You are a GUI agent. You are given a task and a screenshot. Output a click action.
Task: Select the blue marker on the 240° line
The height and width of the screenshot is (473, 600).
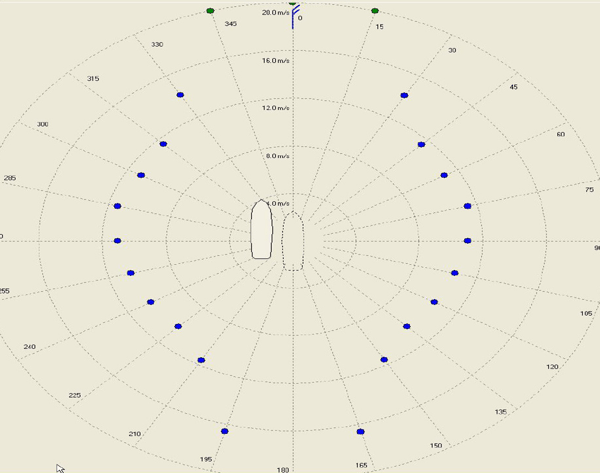[150, 302]
